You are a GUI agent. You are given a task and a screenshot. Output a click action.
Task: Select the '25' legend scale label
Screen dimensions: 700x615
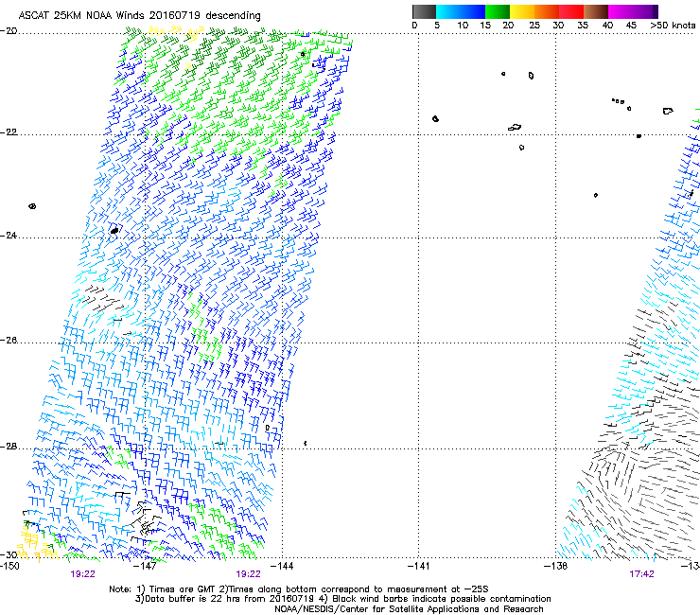click(534, 26)
